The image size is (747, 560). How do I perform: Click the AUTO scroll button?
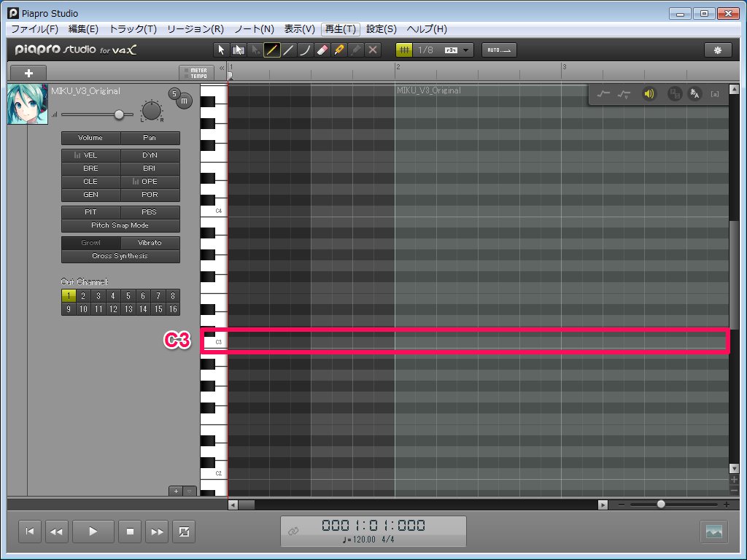pos(499,50)
